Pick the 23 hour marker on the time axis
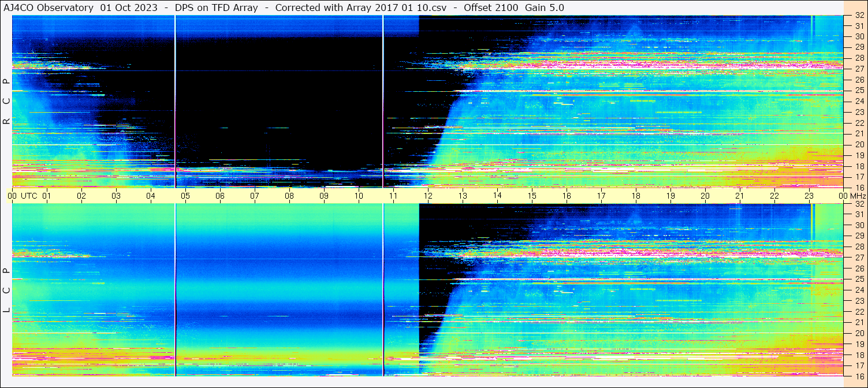The image size is (868, 388). [809, 196]
